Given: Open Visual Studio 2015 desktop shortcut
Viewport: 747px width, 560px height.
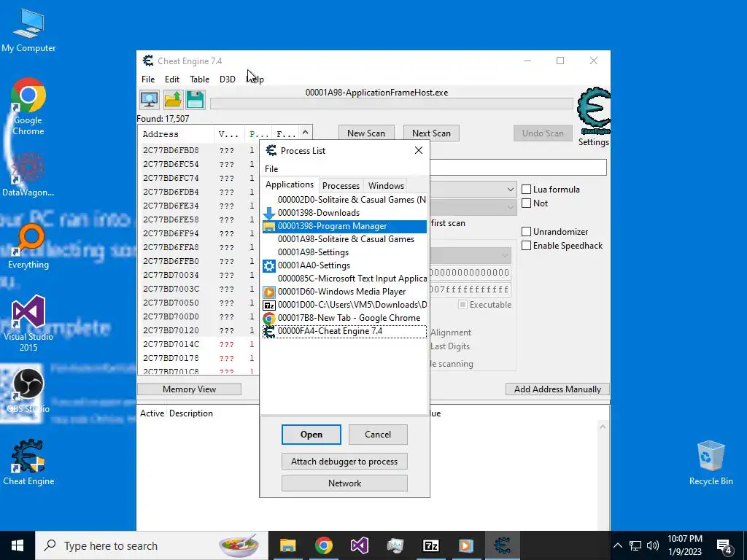Looking at the screenshot, I should pyautogui.click(x=28, y=324).
